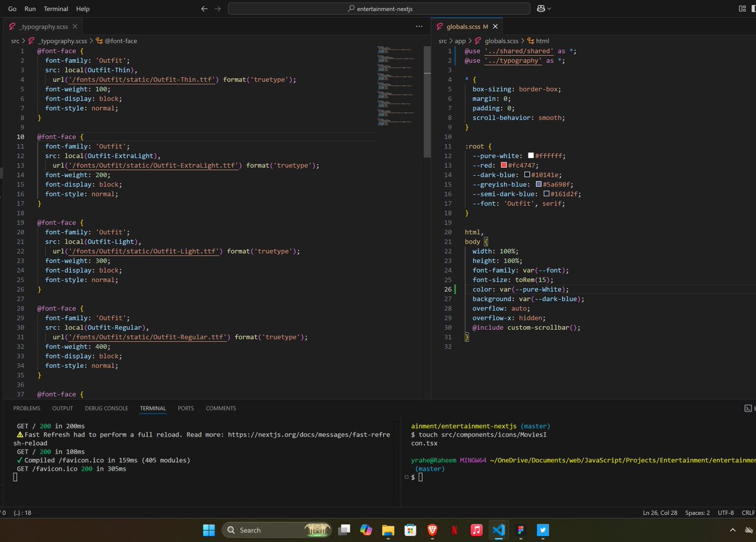Screen dimensions: 756x542
Task: Click line number 26 in globals.scss
Action: pyautogui.click(x=448, y=290)
